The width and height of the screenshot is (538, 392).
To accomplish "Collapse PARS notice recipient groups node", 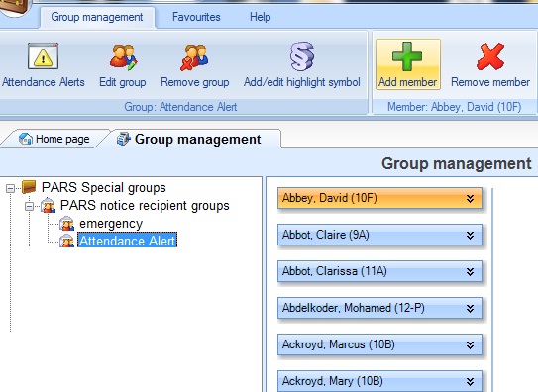I will click(29, 206).
